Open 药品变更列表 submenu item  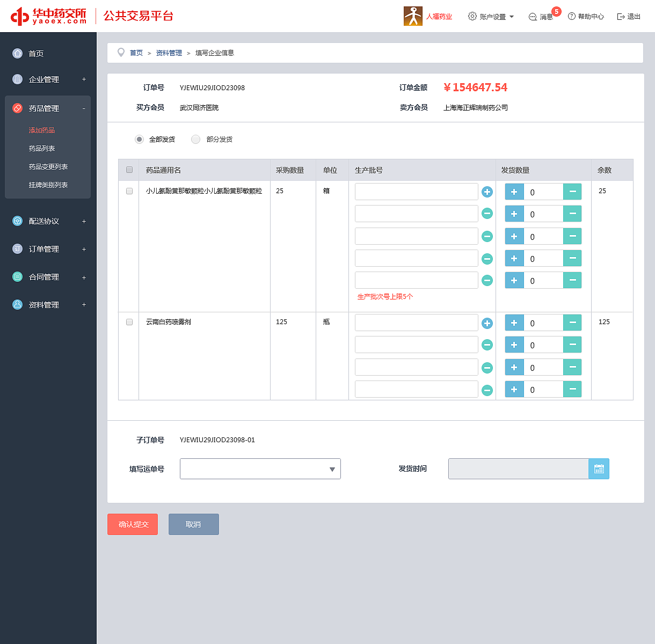pos(48,167)
